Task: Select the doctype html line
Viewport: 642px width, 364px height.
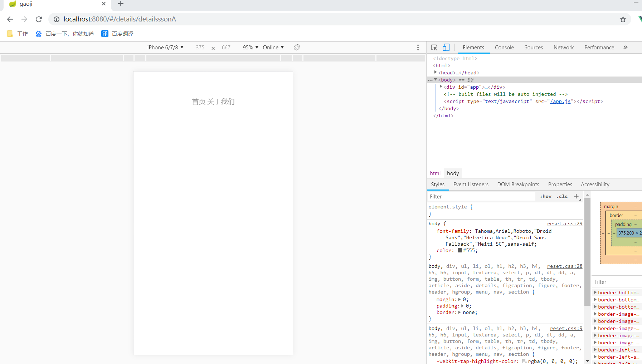Action: (x=455, y=59)
